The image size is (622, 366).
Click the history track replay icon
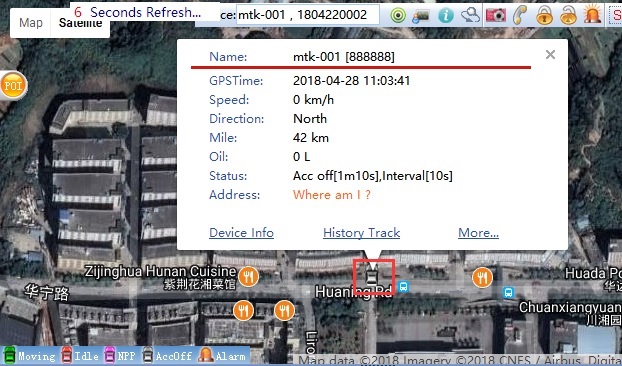point(470,15)
